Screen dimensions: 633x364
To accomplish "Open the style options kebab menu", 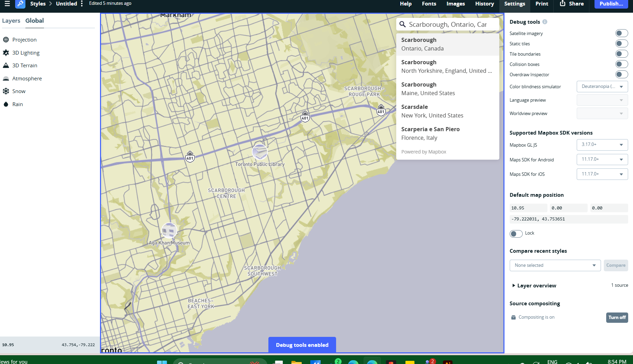I will (x=82, y=4).
